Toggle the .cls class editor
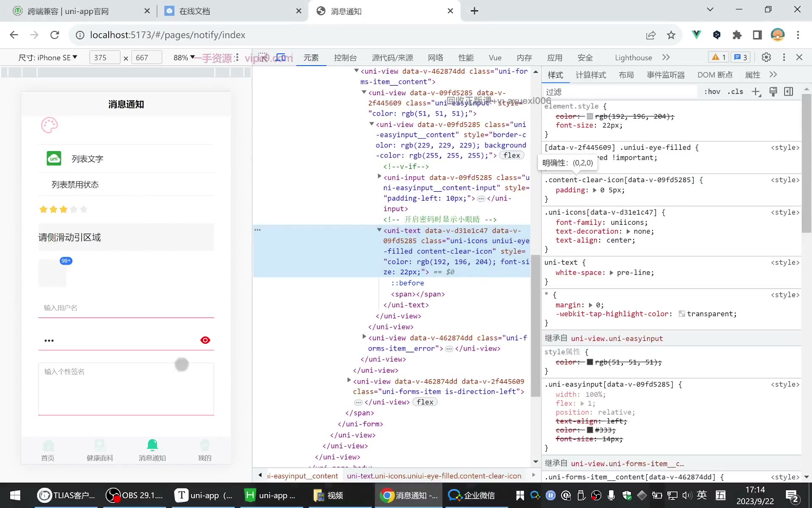This screenshot has height=508, width=812. [735, 92]
